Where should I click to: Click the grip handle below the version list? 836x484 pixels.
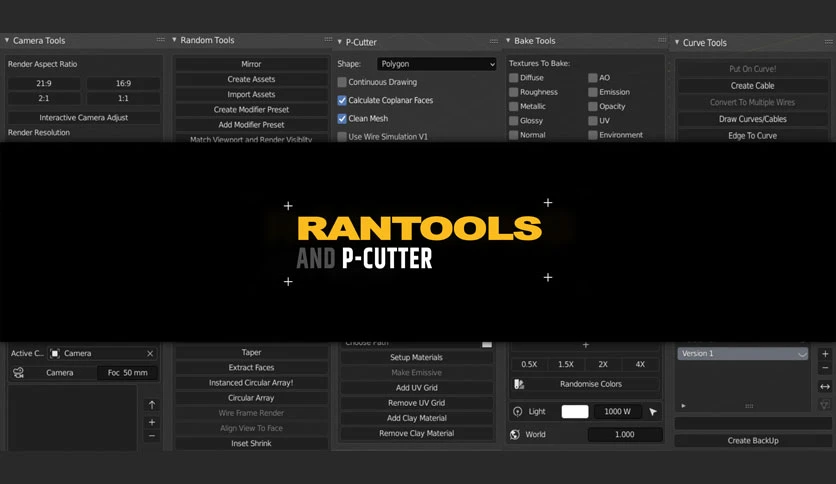point(749,406)
